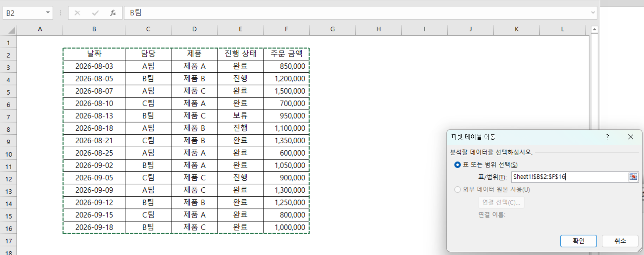644x255 pixels.
Task: Select the 표 또는 범위 선택 radio button
Action: [x=458, y=164]
